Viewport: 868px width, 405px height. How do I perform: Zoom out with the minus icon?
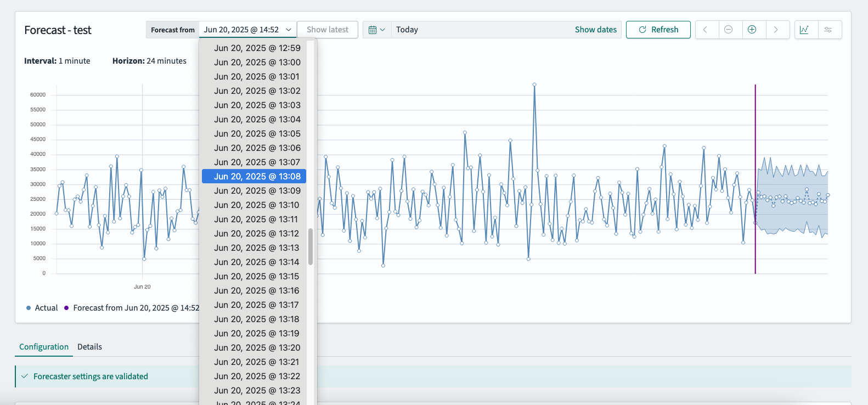(x=729, y=30)
